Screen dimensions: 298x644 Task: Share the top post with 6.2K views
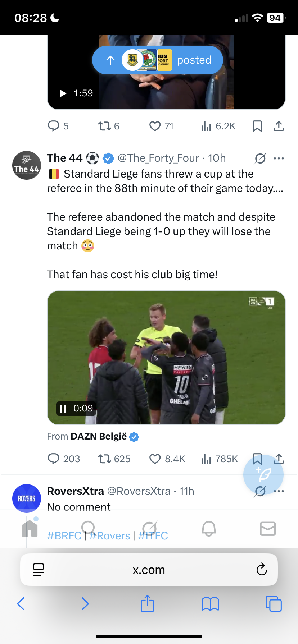tap(279, 126)
